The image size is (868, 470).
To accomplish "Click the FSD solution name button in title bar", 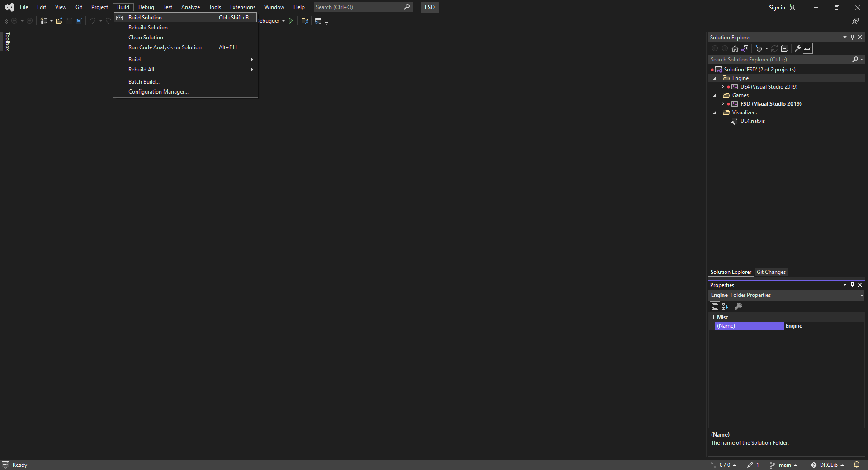I will pyautogui.click(x=429, y=7).
